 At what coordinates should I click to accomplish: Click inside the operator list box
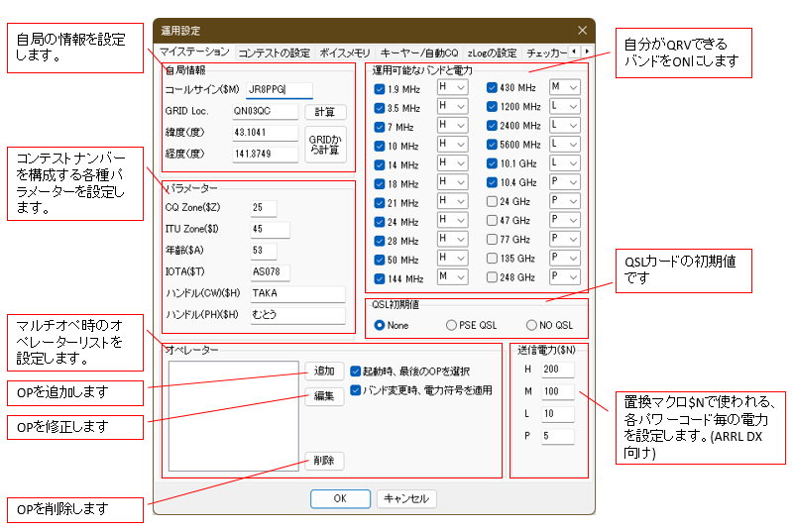point(233,416)
